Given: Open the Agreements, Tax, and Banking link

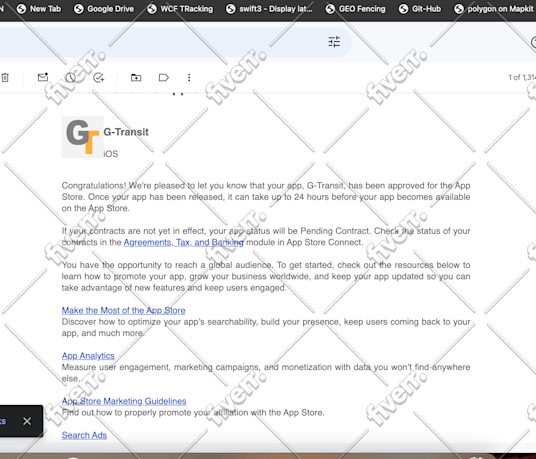Looking at the screenshot, I should [184, 242].
